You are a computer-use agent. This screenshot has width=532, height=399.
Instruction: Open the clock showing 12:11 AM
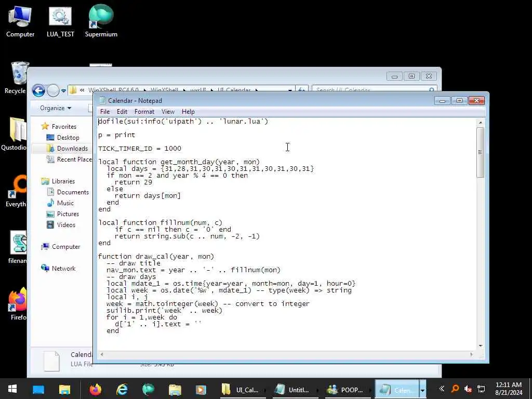coord(508,389)
